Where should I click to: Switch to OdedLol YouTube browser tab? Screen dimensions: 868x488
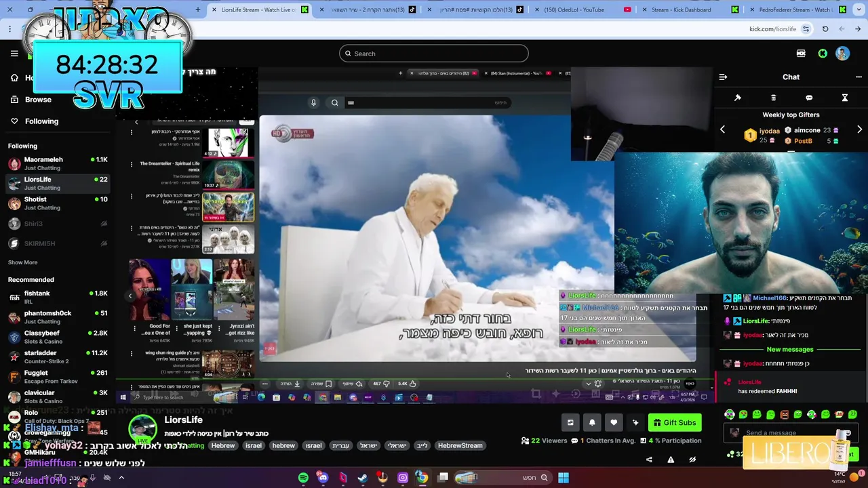click(583, 9)
